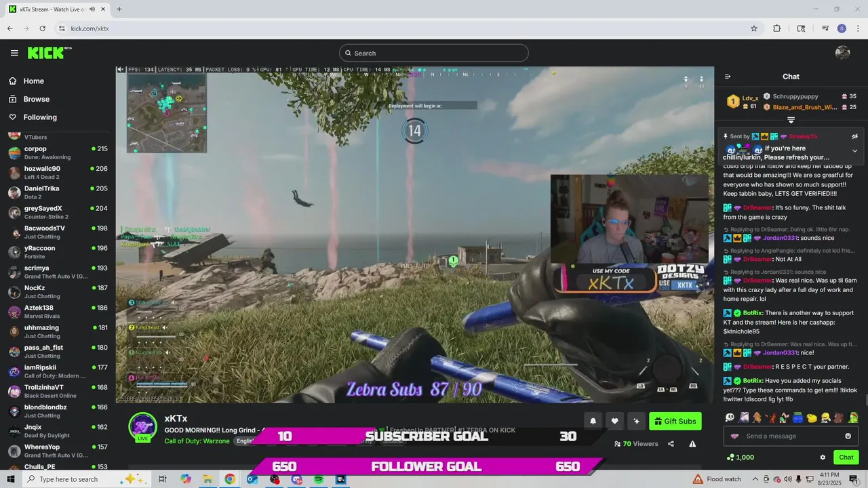
Task: Open the Chrome extensions puzzle icon
Action: point(777,28)
